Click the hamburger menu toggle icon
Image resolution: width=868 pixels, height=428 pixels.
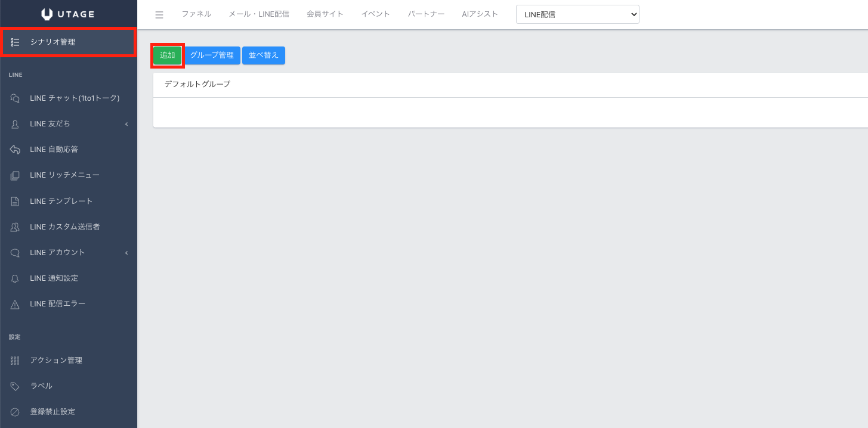pyautogui.click(x=159, y=15)
